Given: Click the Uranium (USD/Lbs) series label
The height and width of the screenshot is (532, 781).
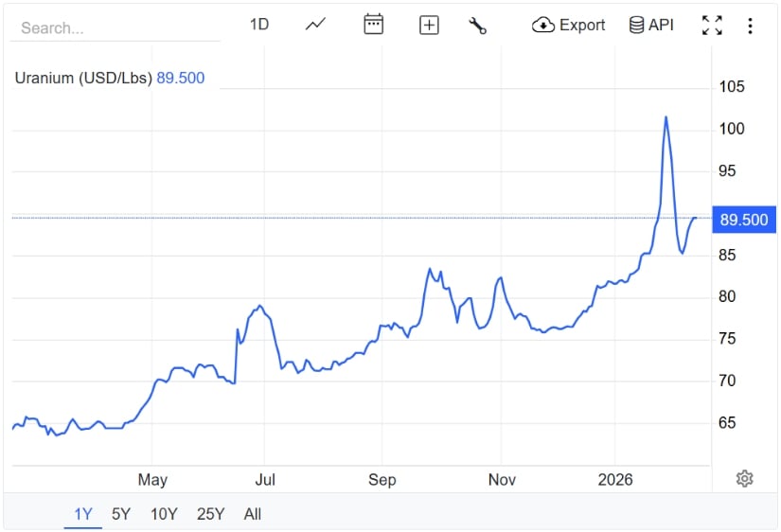Looking at the screenshot, I should [x=83, y=78].
